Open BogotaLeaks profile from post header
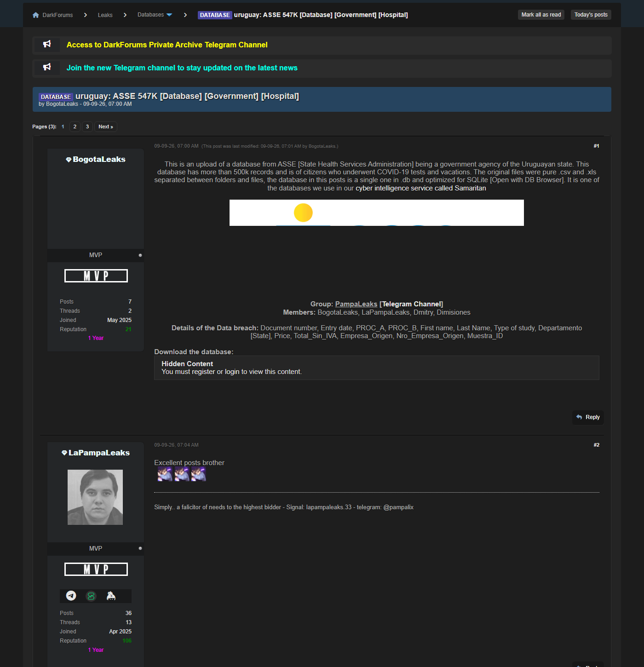Image resolution: width=644 pixels, height=667 pixels. click(x=99, y=159)
